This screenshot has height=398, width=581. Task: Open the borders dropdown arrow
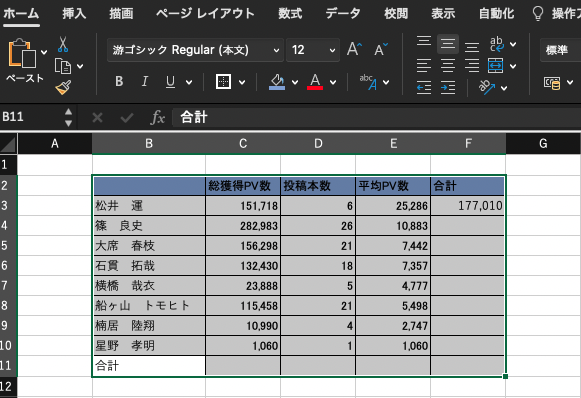pyautogui.click(x=242, y=82)
